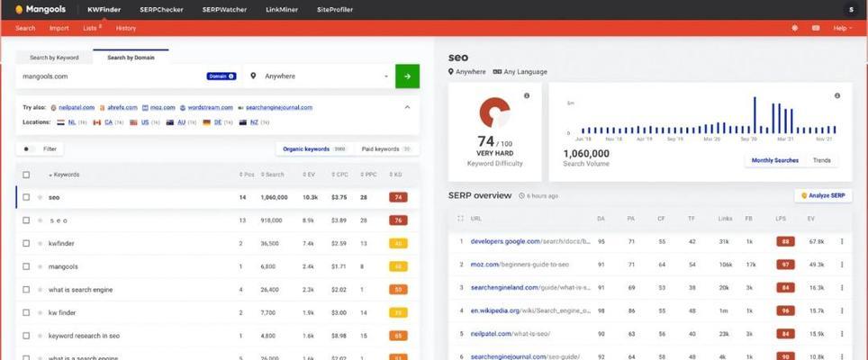Switch to SERPWatcher tool

[224, 9]
